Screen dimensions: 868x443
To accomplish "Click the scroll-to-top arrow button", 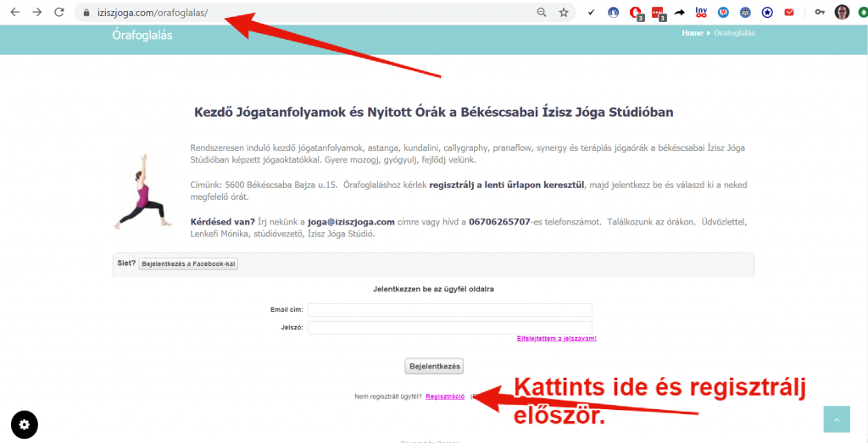I will click(x=836, y=419).
